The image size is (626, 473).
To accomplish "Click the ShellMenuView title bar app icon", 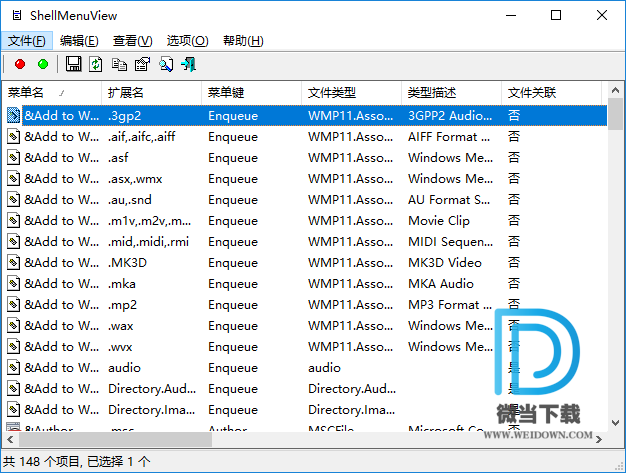I will coord(17,16).
